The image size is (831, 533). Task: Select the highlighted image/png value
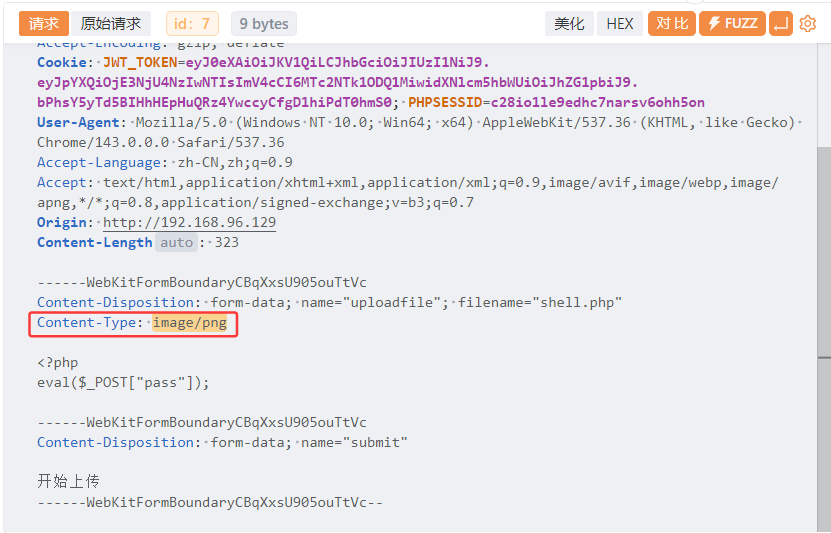[190, 323]
